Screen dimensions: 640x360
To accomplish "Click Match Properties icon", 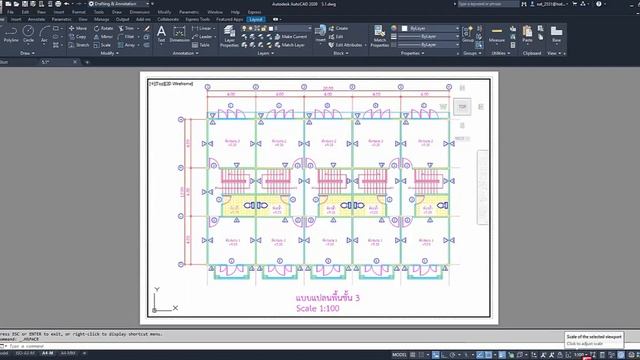I will (380, 36).
